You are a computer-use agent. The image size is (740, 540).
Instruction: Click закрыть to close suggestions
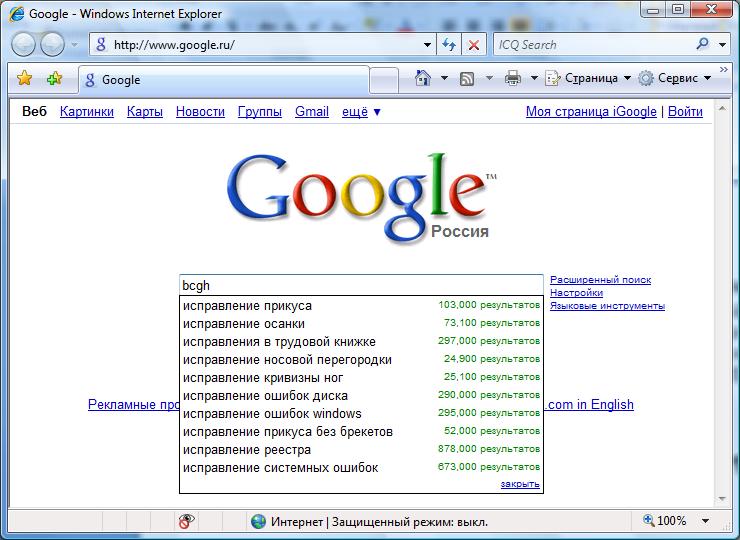(520, 484)
